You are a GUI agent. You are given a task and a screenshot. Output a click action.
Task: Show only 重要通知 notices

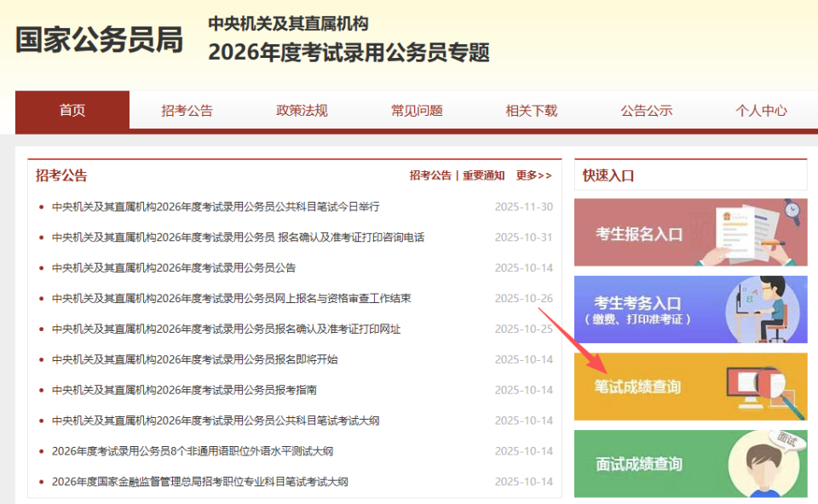point(482,174)
